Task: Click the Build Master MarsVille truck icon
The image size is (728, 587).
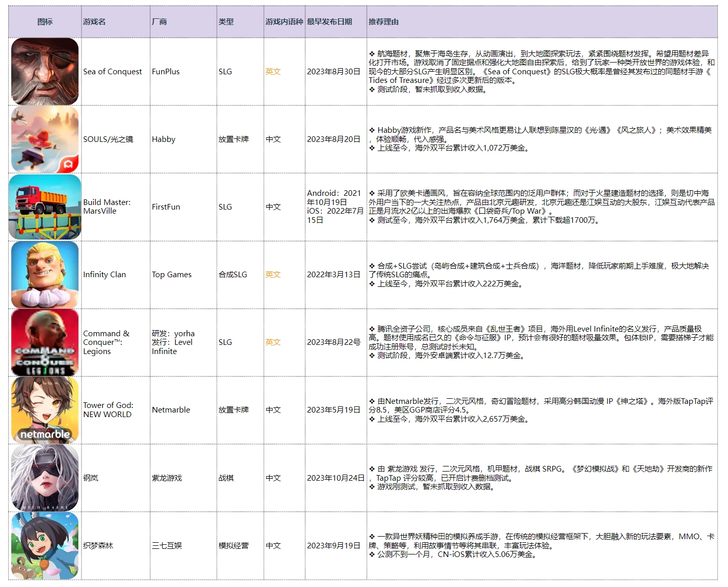Action: point(45,207)
